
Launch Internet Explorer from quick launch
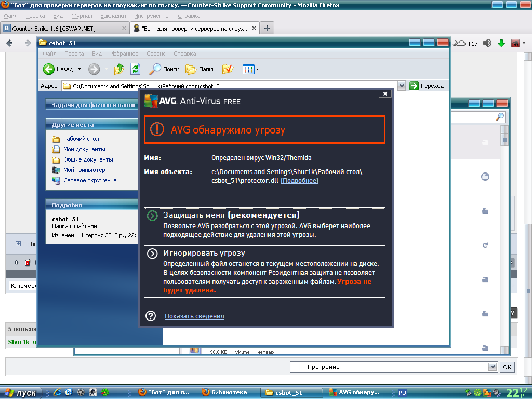coord(57,393)
